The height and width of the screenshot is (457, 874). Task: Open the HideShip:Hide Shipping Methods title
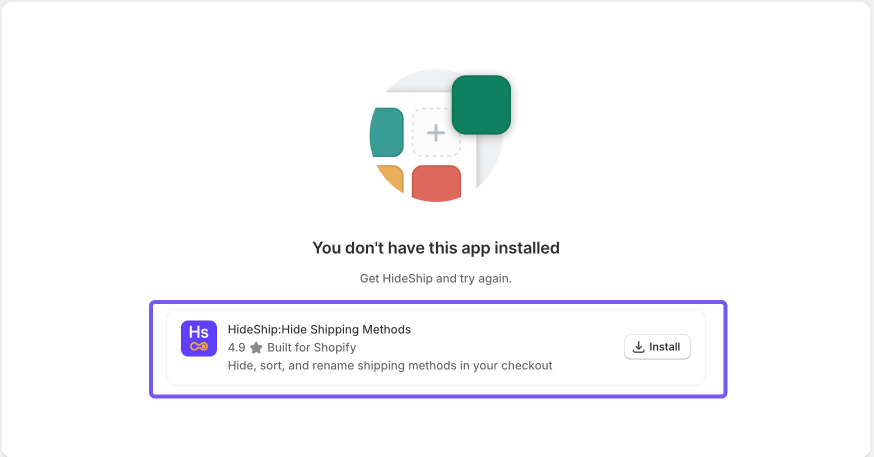[319, 329]
